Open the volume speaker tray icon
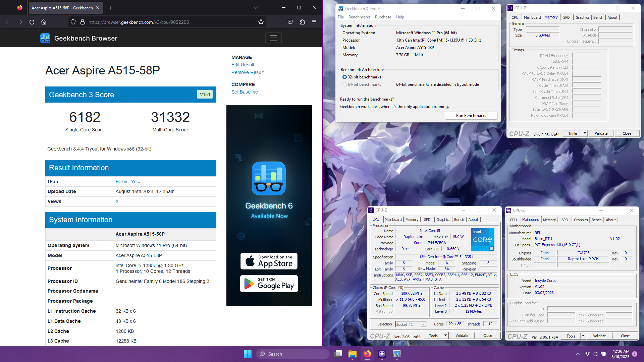 pos(595,354)
